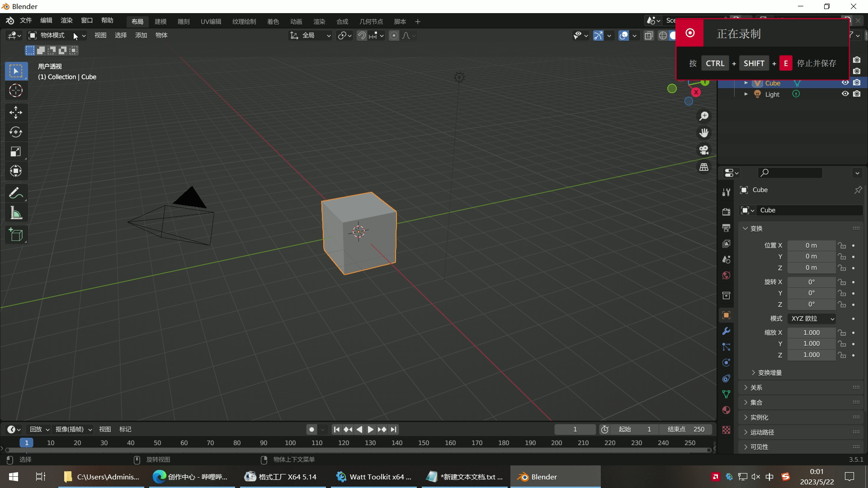Switch perspective/orthographic grid icon

click(x=704, y=167)
